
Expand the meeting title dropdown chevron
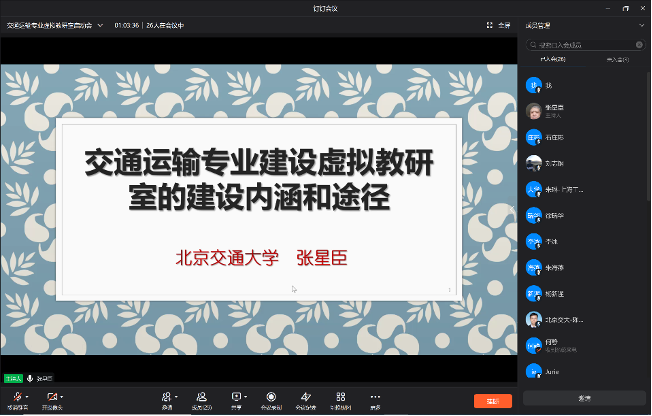tap(100, 25)
